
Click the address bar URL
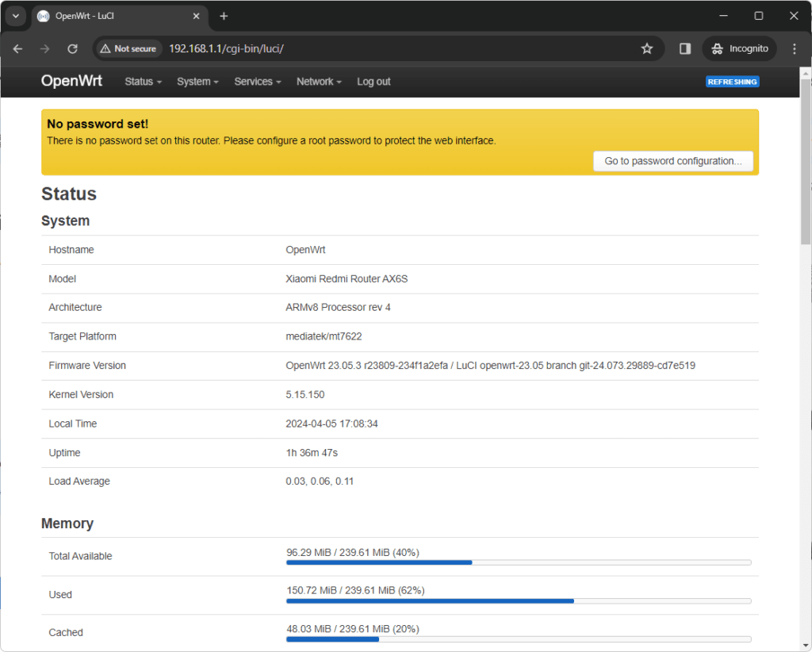coord(226,48)
